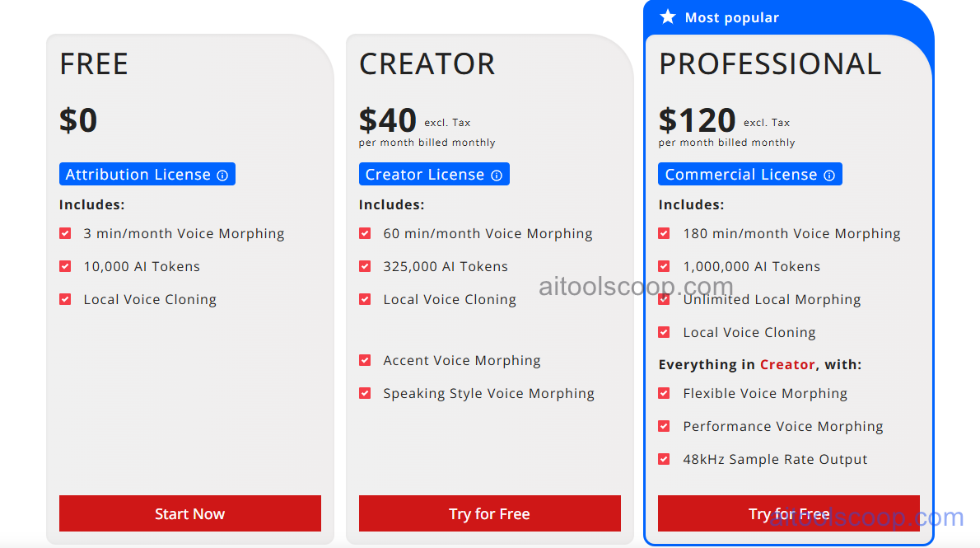
Task: Click info icon beside Attribution License
Action: coord(222,174)
